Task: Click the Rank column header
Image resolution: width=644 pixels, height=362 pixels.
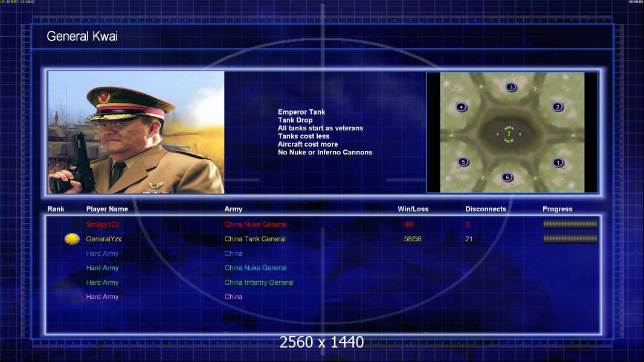Action: coord(56,209)
